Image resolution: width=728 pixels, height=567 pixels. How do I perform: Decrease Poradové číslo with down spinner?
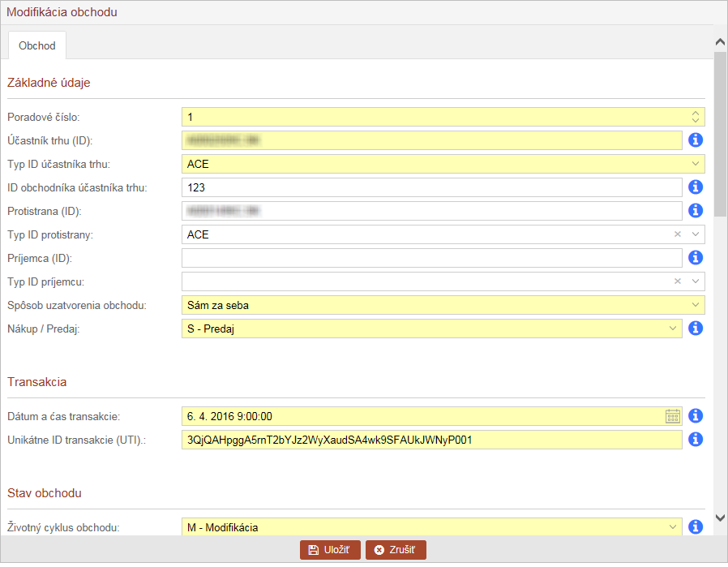(695, 120)
